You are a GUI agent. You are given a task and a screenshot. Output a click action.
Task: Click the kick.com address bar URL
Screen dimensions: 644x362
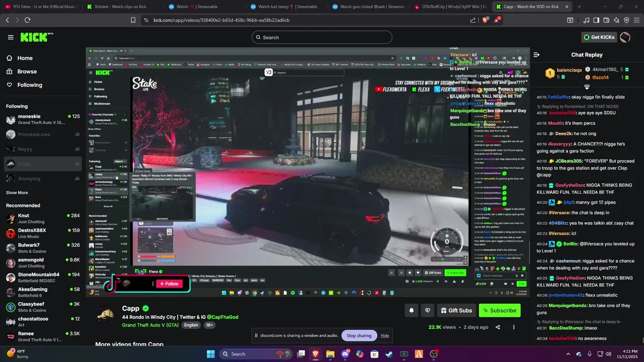click(x=221, y=20)
